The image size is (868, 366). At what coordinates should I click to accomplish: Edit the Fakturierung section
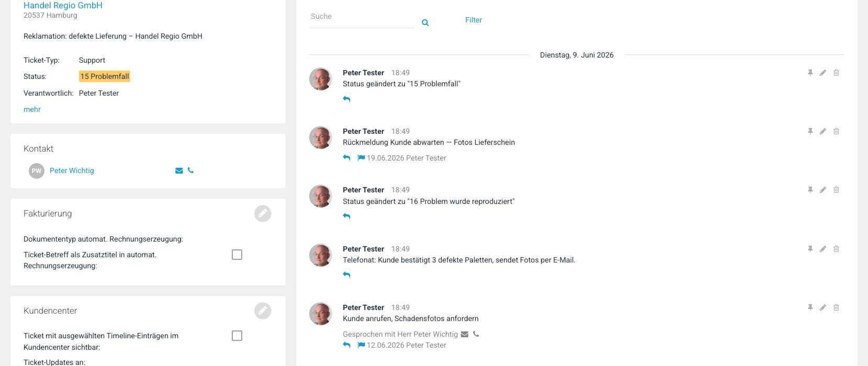point(263,213)
